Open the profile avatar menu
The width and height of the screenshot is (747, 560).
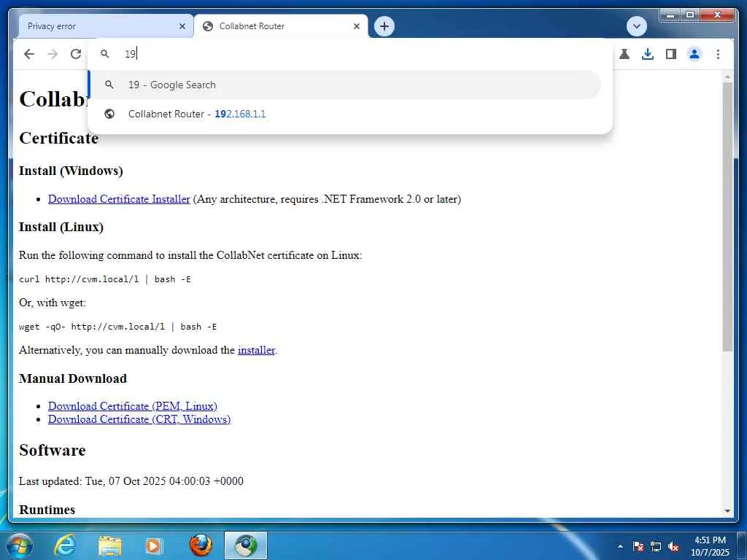[x=694, y=54]
